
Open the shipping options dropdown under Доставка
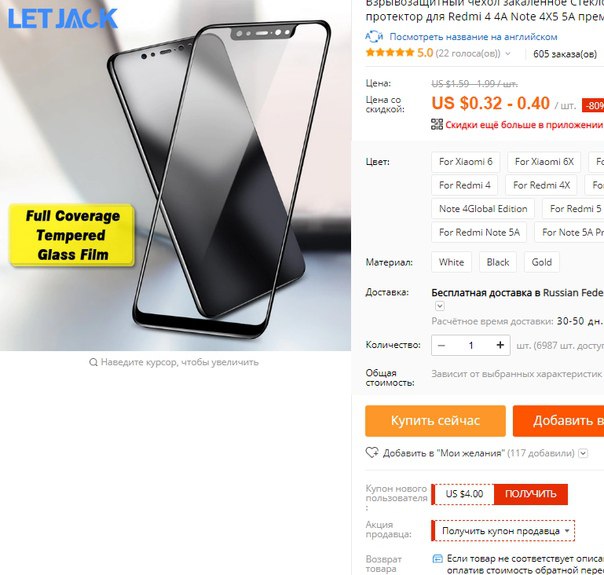point(440,306)
